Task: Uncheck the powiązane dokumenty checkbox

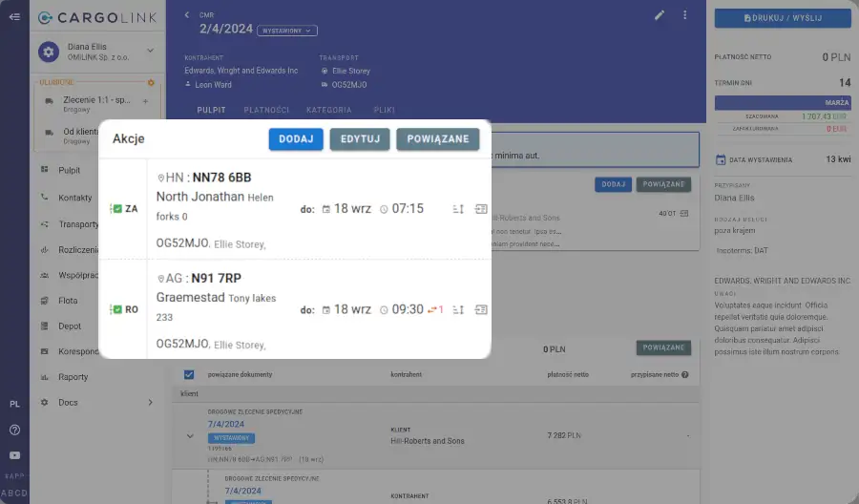Action: [188, 374]
